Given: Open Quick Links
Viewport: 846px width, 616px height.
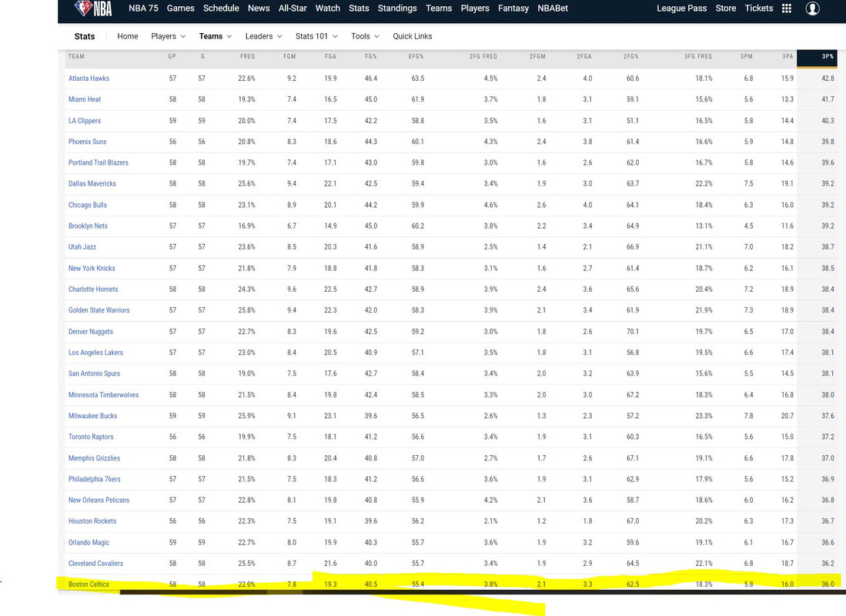Looking at the screenshot, I should tap(412, 36).
